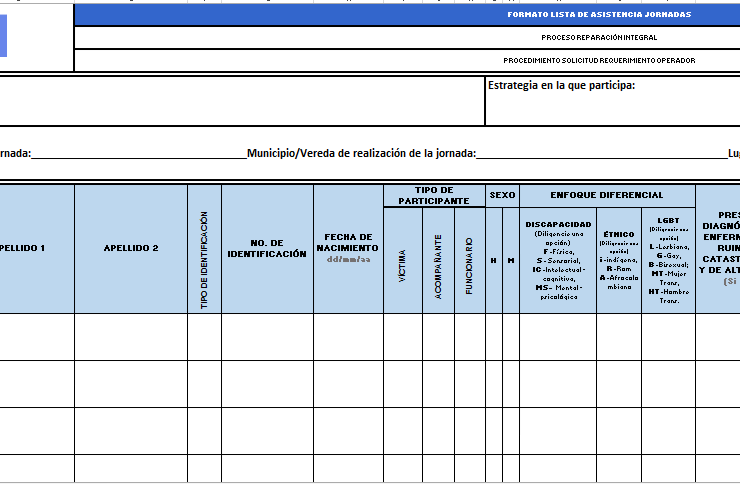The width and height of the screenshot is (740, 484).
Task: Click the NO. DE IDENTIFICACIÓN header cell
Action: coord(267,248)
